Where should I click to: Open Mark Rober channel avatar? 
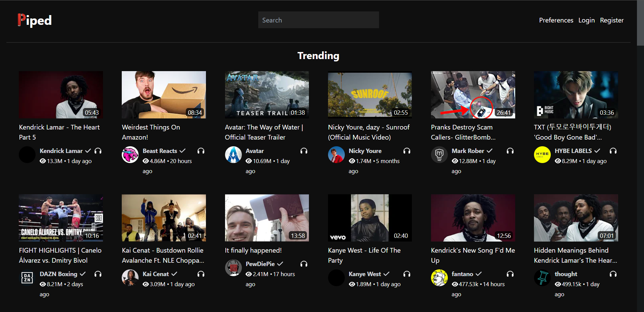[x=439, y=155]
